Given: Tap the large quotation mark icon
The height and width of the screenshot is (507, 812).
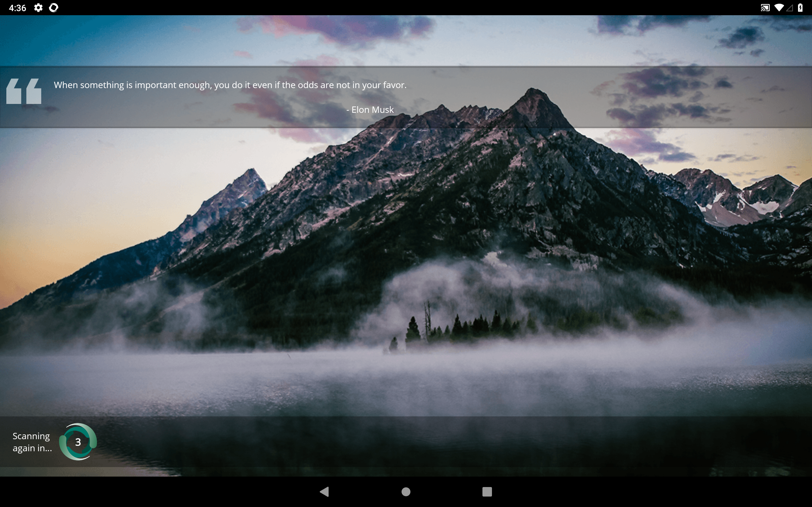Looking at the screenshot, I should pyautogui.click(x=24, y=91).
